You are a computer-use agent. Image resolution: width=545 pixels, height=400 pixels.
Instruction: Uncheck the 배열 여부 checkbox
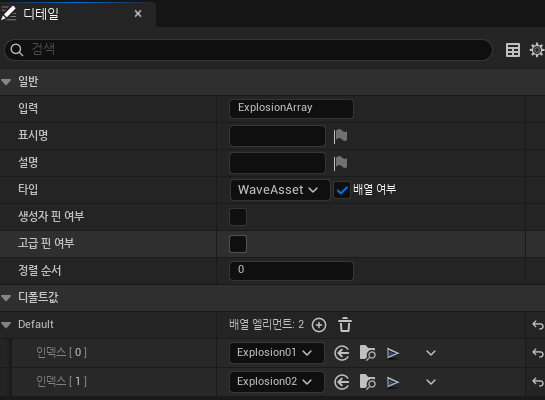click(x=342, y=190)
